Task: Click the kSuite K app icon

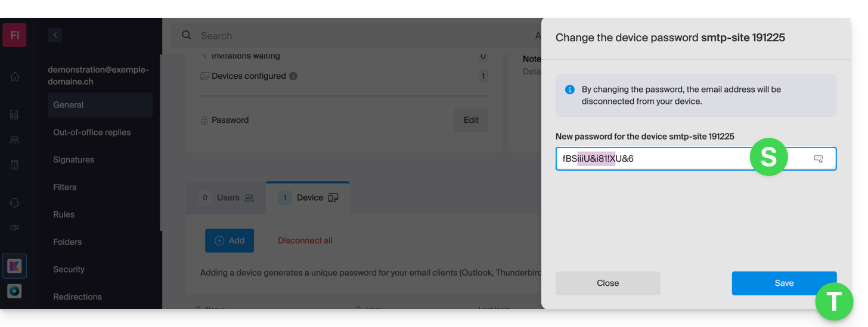Action: (x=14, y=266)
